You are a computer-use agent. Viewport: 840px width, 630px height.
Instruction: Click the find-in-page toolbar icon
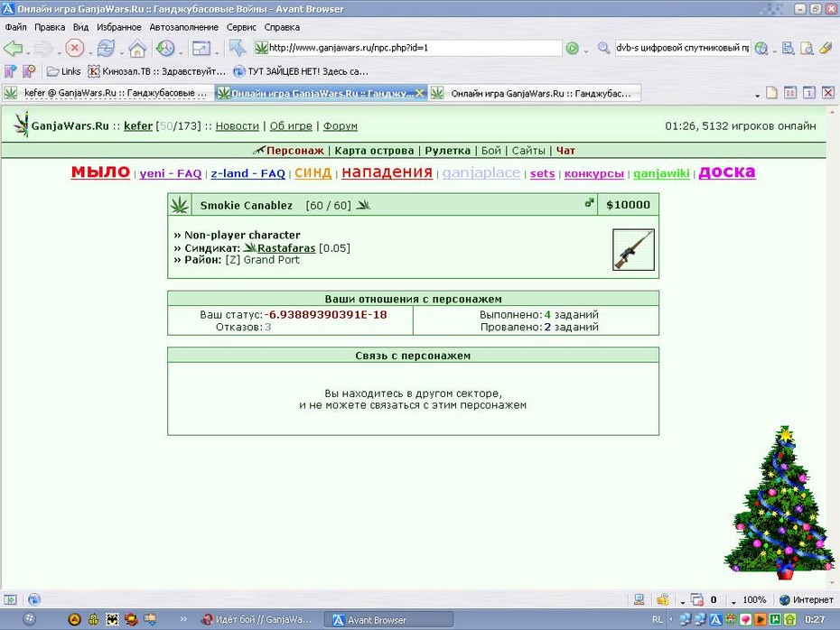click(788, 48)
